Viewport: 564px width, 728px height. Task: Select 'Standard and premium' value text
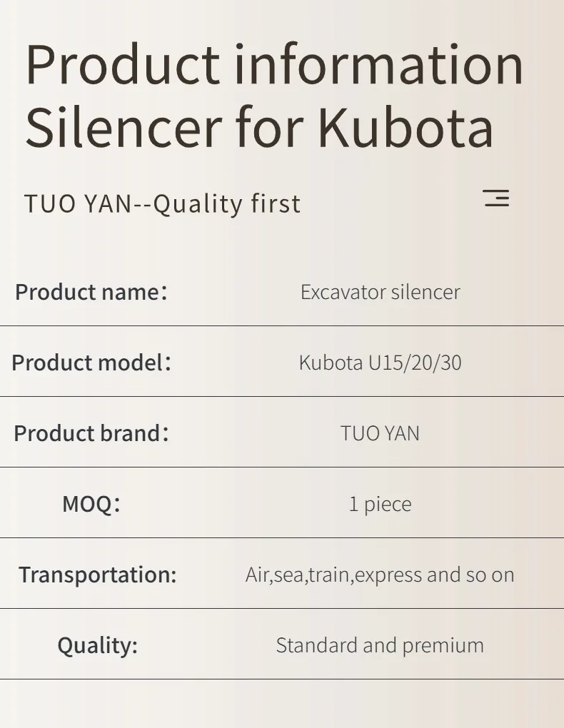(380, 645)
